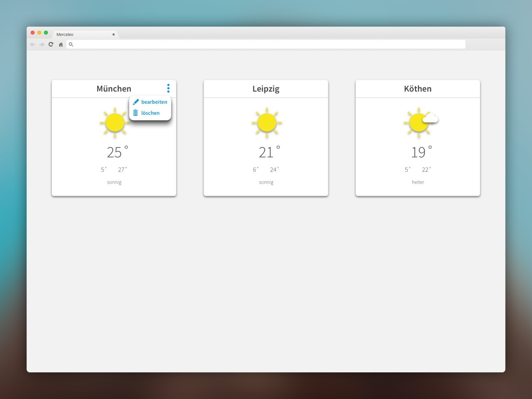Click the 25° temperature in München card
The width and height of the screenshot is (532, 399).
[118, 152]
